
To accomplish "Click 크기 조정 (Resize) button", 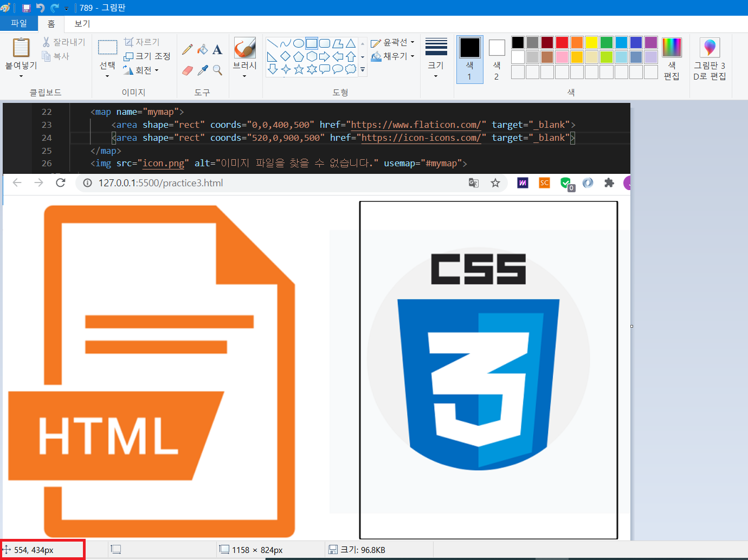I will (147, 56).
